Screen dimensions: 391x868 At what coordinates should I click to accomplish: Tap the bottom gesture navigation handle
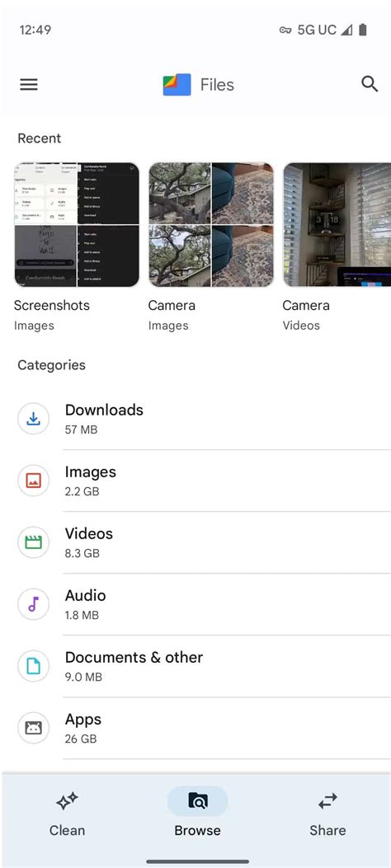(197, 861)
